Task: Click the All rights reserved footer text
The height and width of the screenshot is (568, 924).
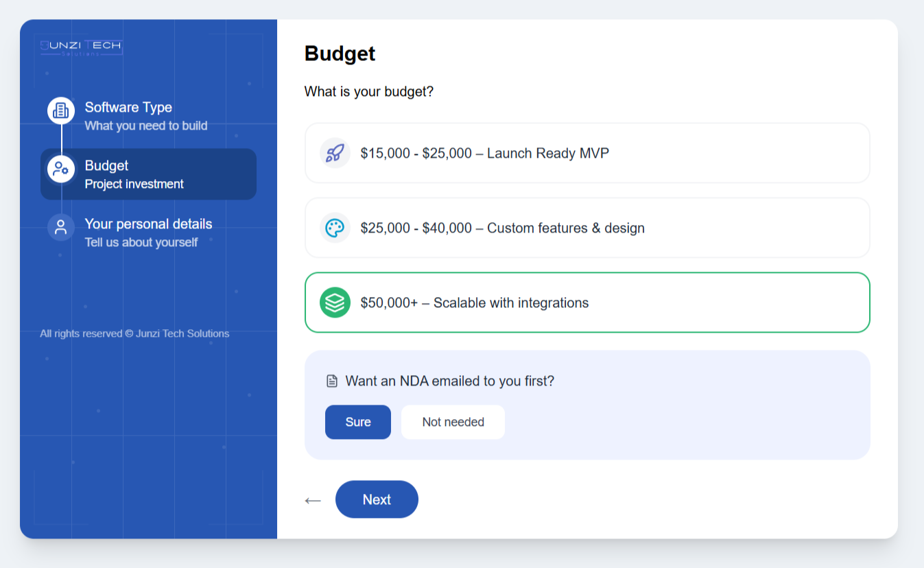Action: click(134, 333)
